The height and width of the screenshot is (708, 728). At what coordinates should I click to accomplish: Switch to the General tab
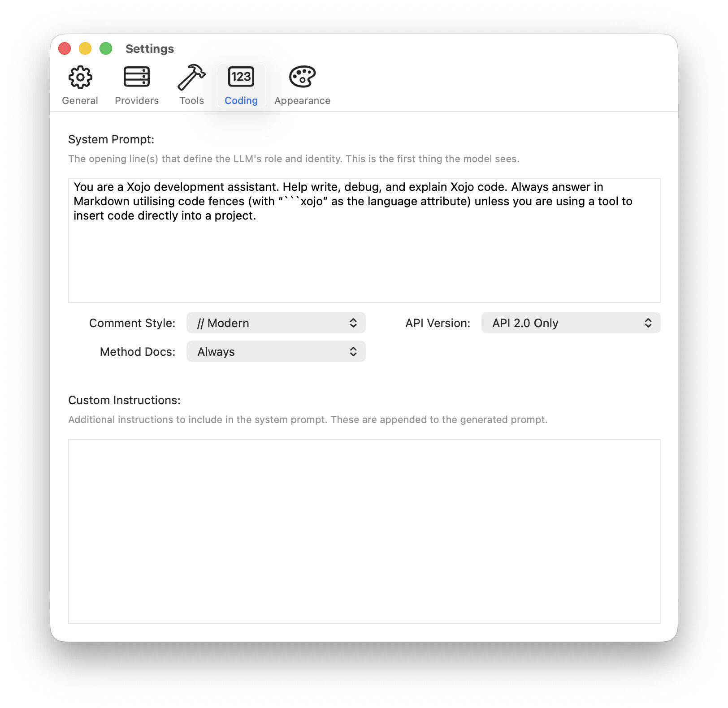pyautogui.click(x=80, y=85)
